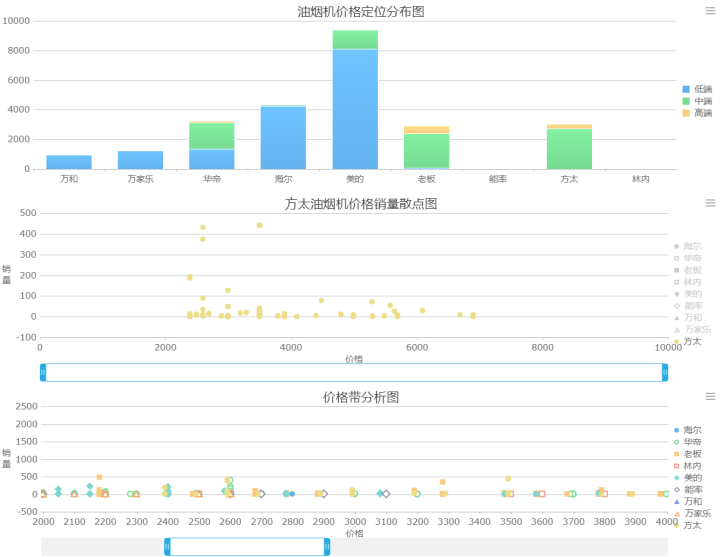
Task: Click title 油烟机价格定位分布图
Action: (x=360, y=11)
